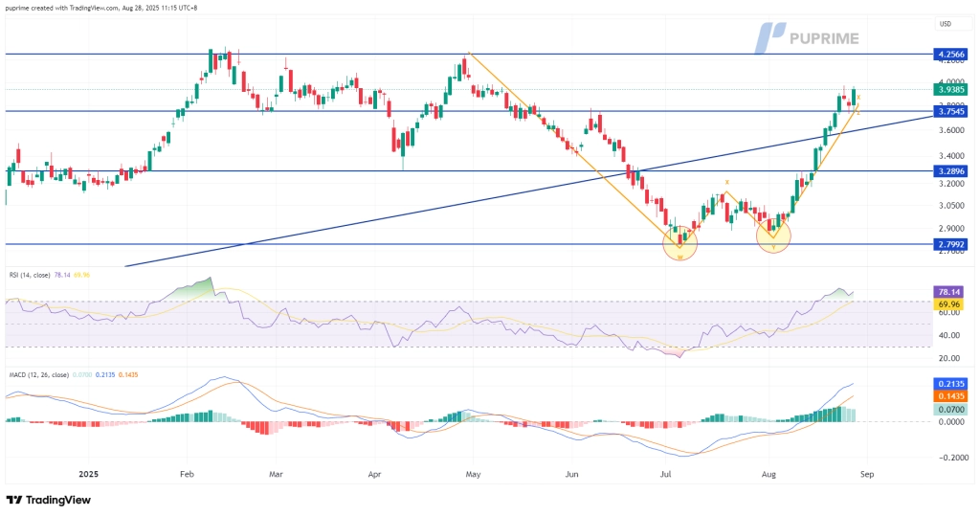
Task: Open the MACD (12, 26, close) indicator legend
Action: [38, 374]
